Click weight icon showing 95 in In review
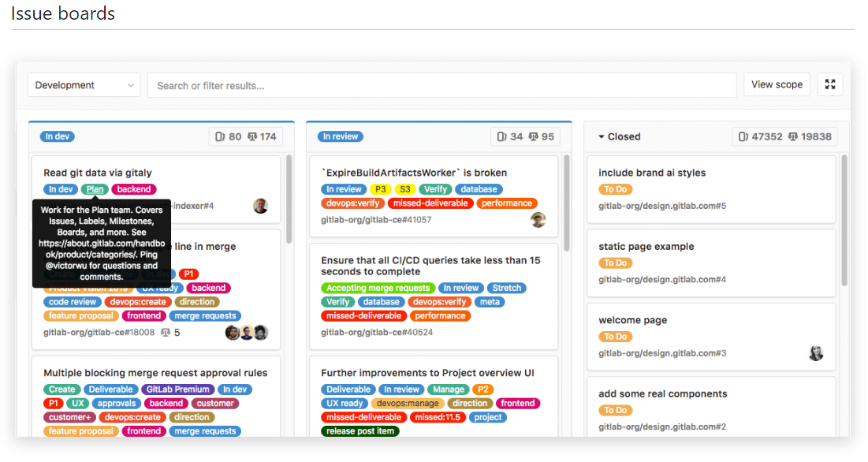 (534, 136)
